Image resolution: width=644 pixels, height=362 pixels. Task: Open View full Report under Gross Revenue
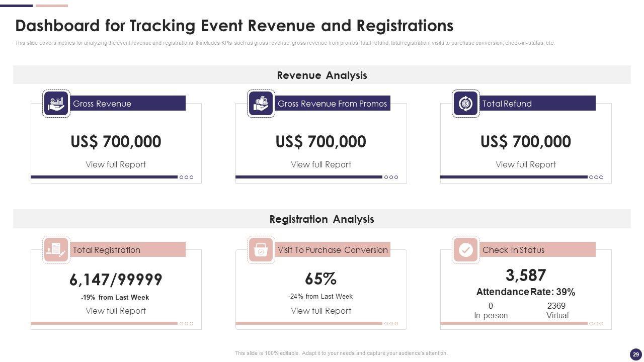click(116, 164)
